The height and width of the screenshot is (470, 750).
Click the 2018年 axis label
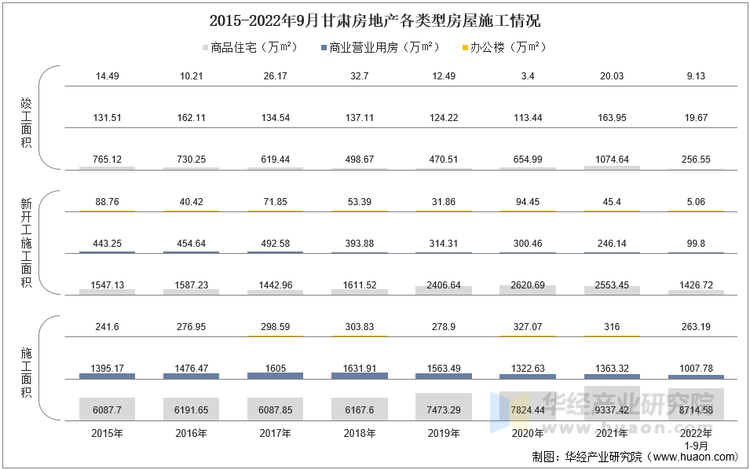coord(360,433)
